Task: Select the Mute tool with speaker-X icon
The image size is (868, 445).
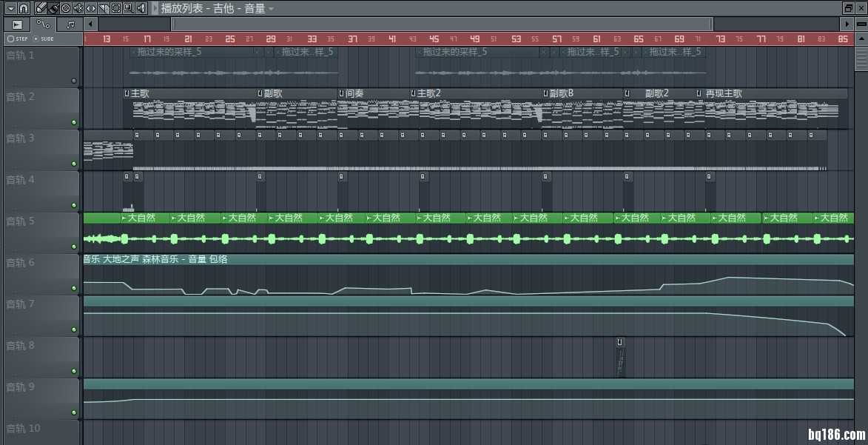Action: [78, 8]
